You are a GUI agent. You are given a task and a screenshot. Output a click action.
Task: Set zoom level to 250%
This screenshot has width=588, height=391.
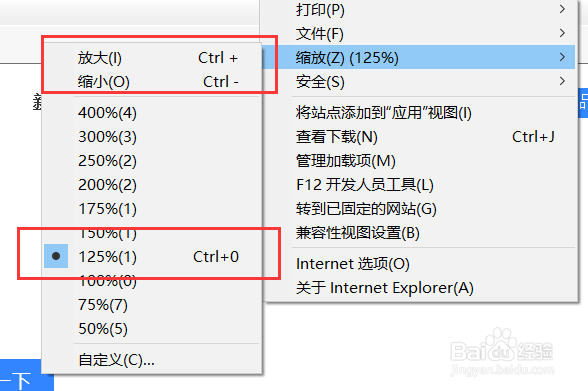[152, 160]
